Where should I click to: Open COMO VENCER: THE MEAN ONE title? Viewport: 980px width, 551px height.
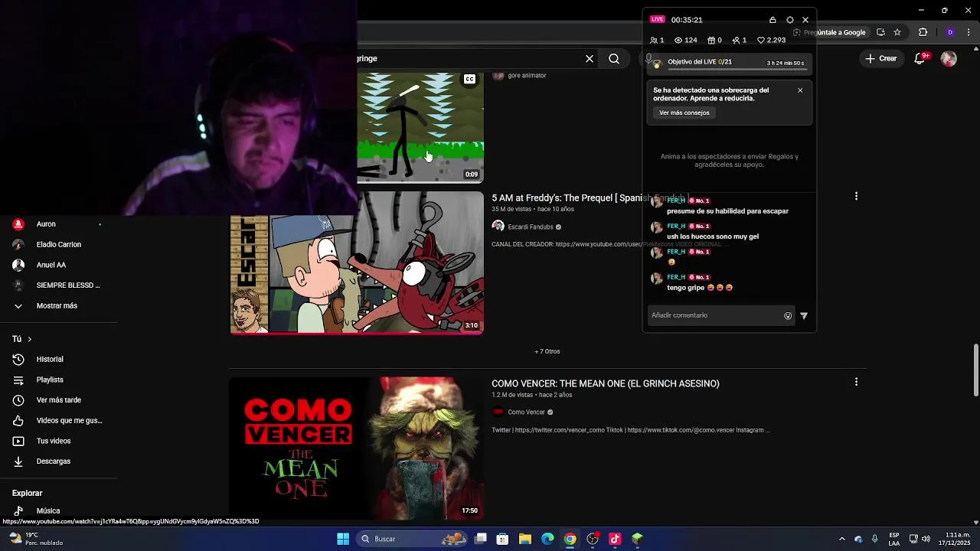[606, 383]
